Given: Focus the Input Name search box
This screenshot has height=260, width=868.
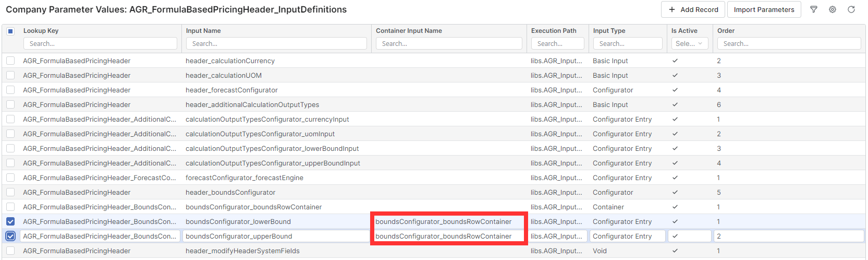Looking at the screenshot, I should pos(276,44).
